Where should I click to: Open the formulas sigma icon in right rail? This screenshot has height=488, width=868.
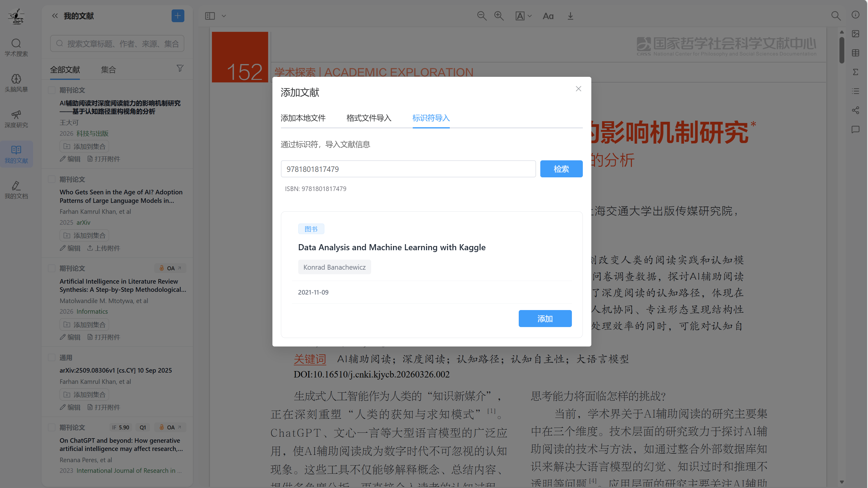click(x=855, y=72)
